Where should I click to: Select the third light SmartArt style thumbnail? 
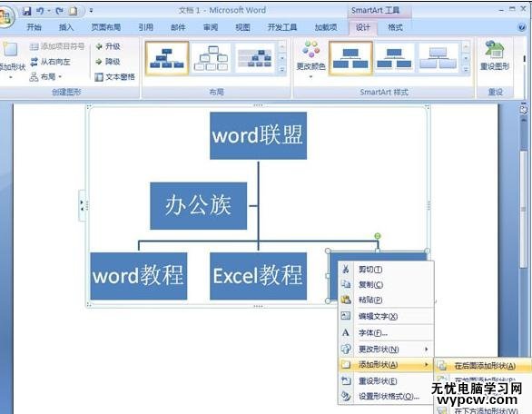click(x=438, y=58)
